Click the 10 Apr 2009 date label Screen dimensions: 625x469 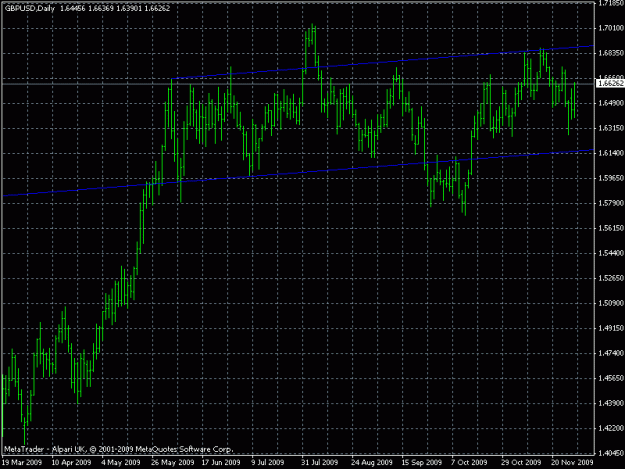pos(71,463)
